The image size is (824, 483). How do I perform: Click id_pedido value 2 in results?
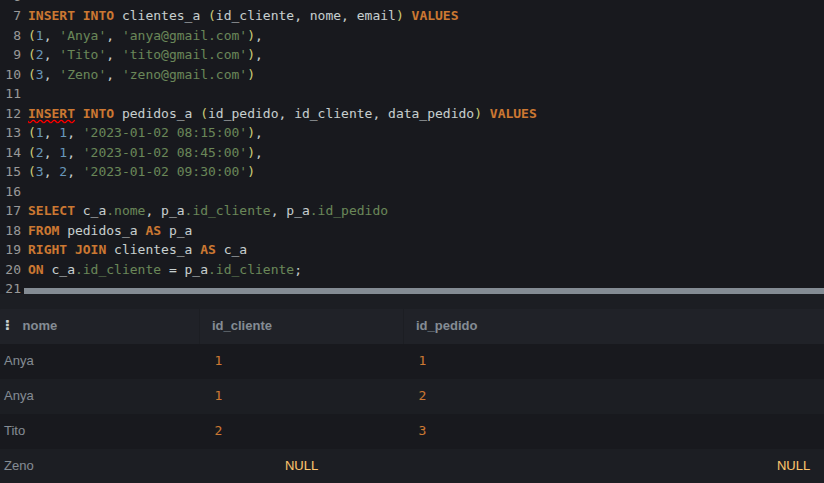point(422,396)
